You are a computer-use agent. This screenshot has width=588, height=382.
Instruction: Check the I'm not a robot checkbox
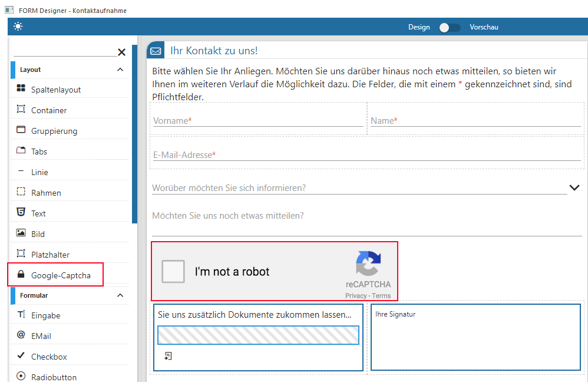[173, 271]
